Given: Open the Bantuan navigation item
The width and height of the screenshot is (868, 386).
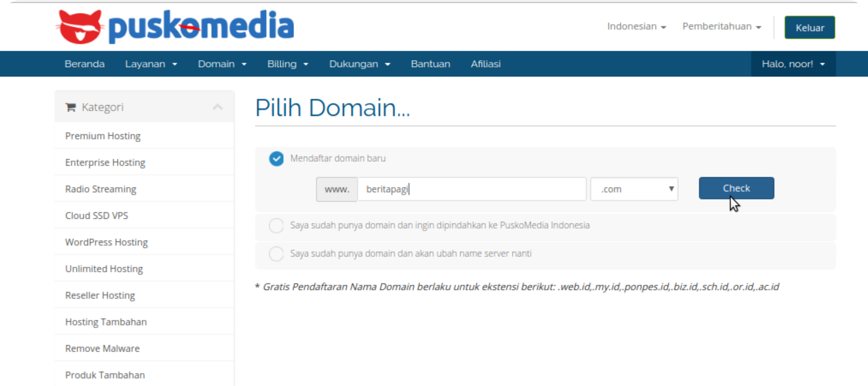Looking at the screenshot, I should click(430, 64).
